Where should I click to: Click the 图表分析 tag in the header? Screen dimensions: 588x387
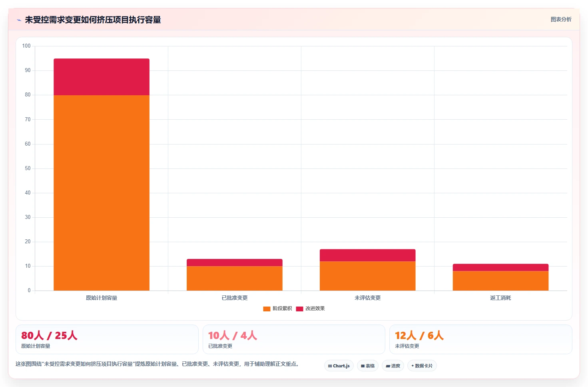click(561, 19)
